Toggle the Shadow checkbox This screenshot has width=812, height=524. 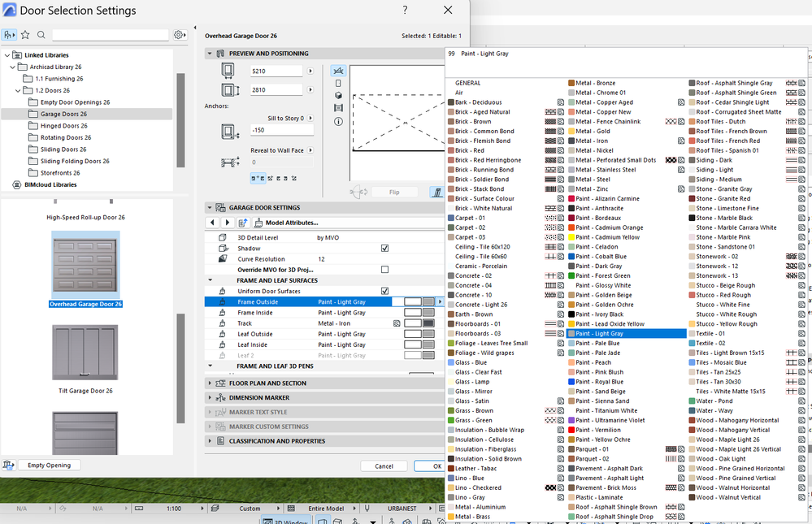click(384, 248)
